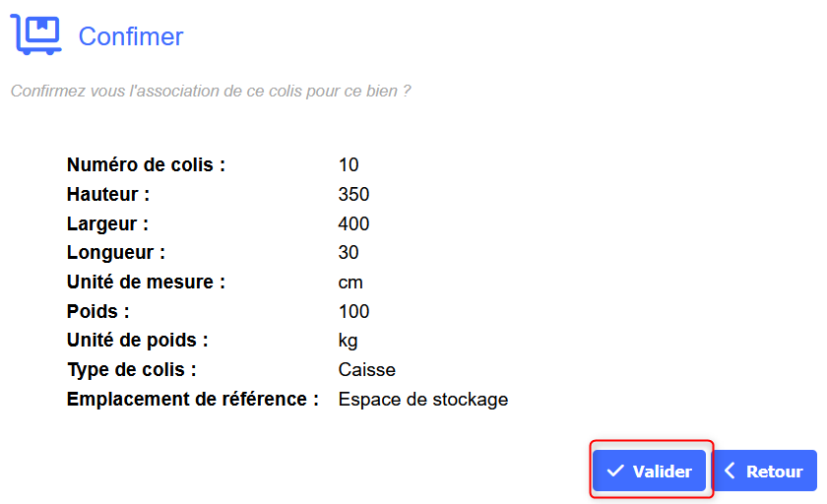Click the measurement unit value cm
The image size is (827, 504).
(x=350, y=283)
